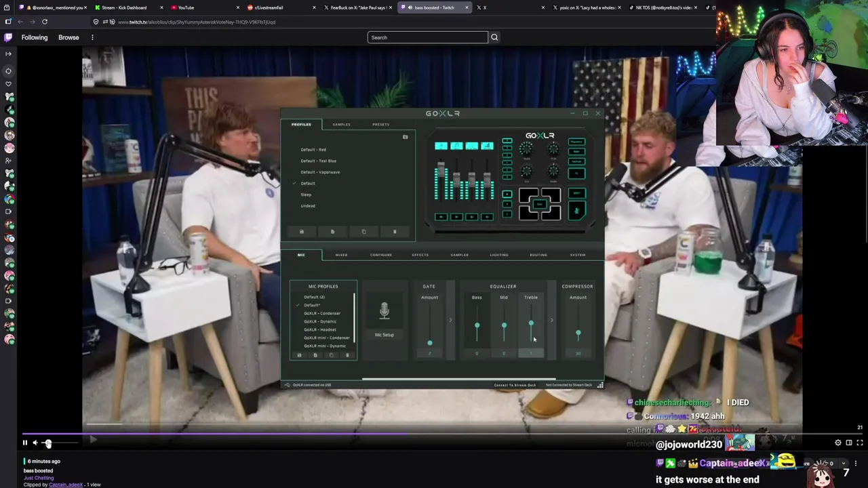This screenshot has height=488, width=868.
Task: Click the fullscreen icon on the video player
Action: click(x=859, y=443)
